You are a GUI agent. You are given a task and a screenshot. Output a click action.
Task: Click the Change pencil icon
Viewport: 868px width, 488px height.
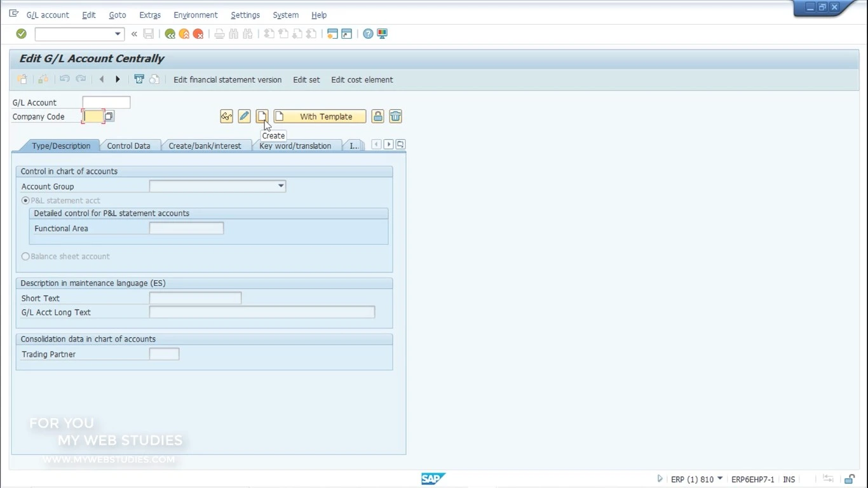coord(244,116)
